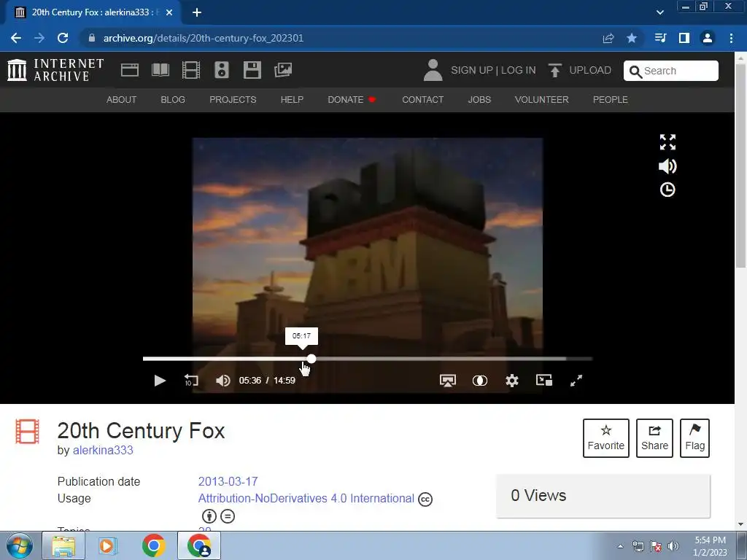Click the UPLOAD button
Screen dimensions: 747x560
coord(579,70)
